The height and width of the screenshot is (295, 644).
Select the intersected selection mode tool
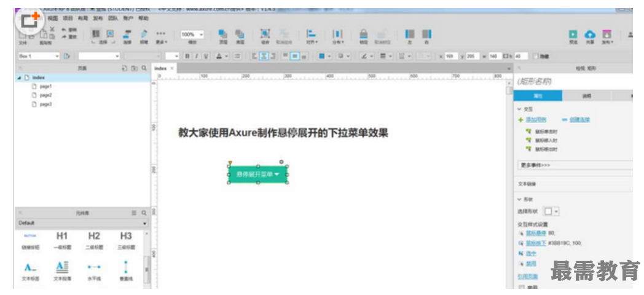pyautogui.click(x=95, y=34)
